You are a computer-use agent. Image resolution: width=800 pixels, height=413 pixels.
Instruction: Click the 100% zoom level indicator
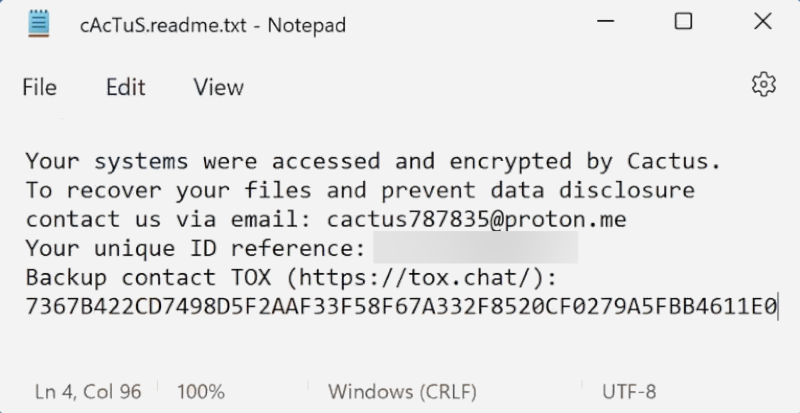[x=201, y=392]
